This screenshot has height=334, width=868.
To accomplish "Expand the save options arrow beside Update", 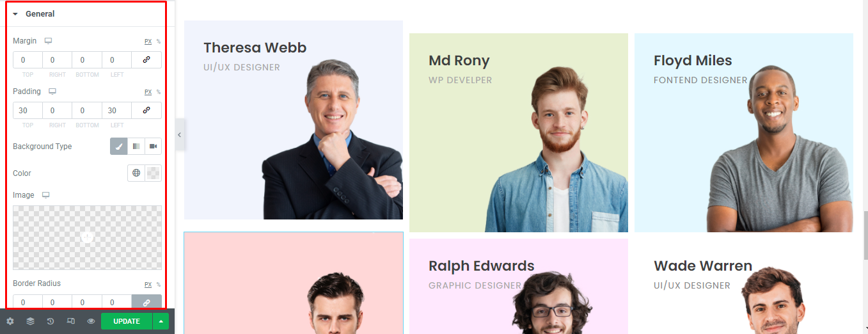I will (161, 321).
